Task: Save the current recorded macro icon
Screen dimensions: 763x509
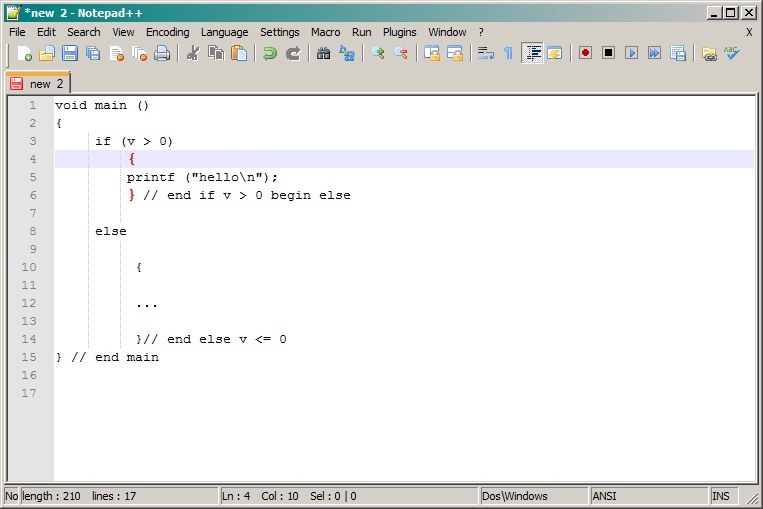Action: (x=678, y=53)
